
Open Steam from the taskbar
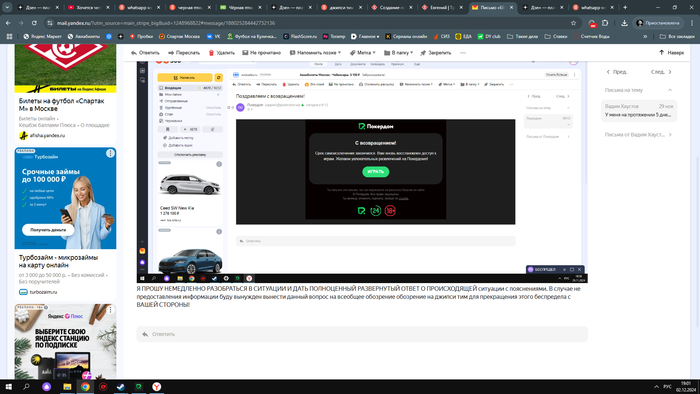(121, 387)
